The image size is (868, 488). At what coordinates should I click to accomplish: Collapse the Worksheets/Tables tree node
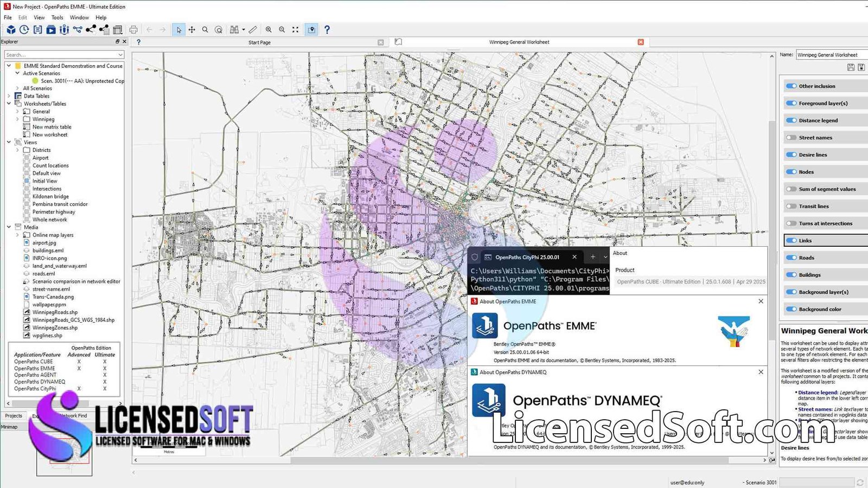point(9,104)
